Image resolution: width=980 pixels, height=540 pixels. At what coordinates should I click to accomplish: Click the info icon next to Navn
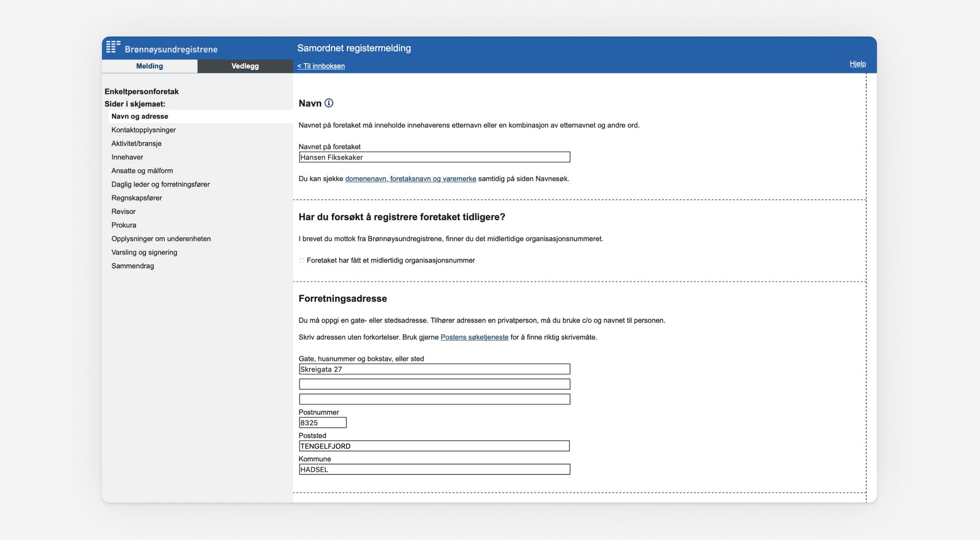[329, 103]
